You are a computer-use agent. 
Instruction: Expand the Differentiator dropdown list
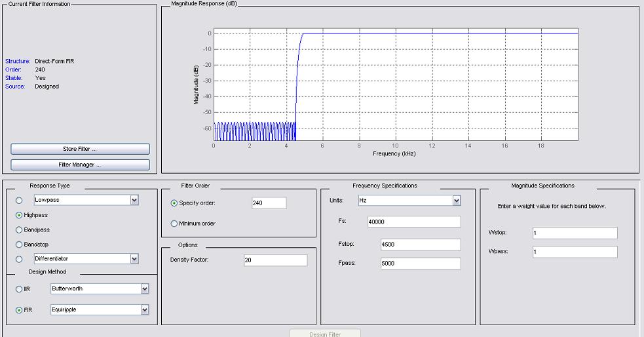(134, 259)
